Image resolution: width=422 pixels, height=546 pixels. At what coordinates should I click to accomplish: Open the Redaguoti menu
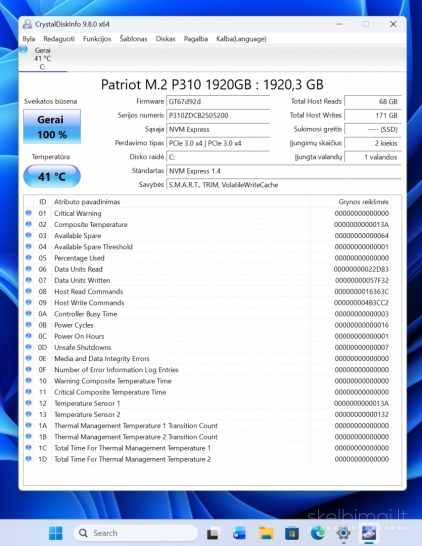coord(59,39)
